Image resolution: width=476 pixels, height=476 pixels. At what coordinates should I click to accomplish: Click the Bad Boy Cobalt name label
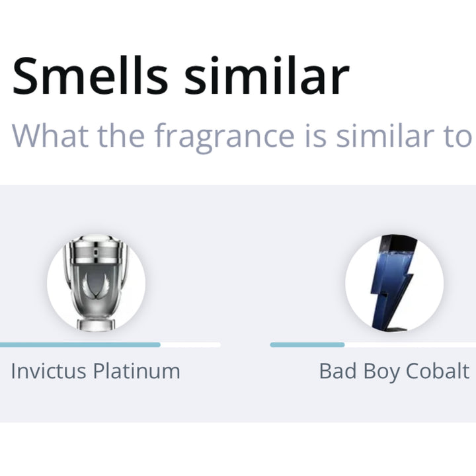point(394,372)
